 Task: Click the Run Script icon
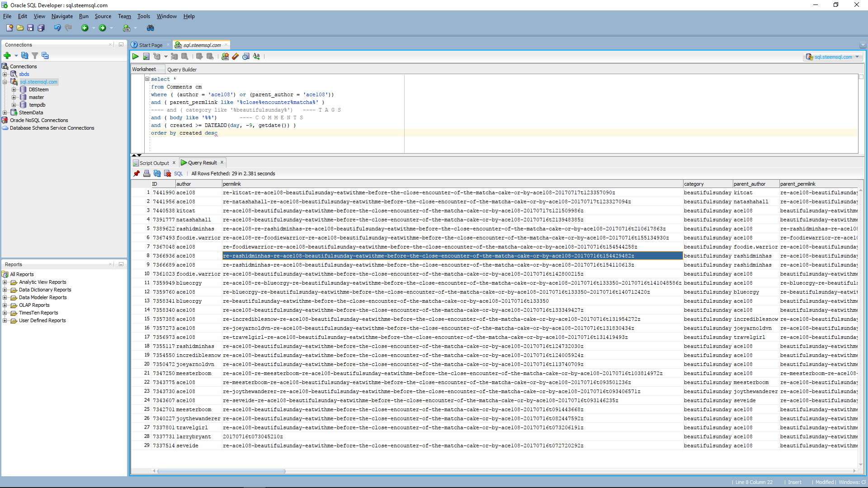click(x=146, y=56)
